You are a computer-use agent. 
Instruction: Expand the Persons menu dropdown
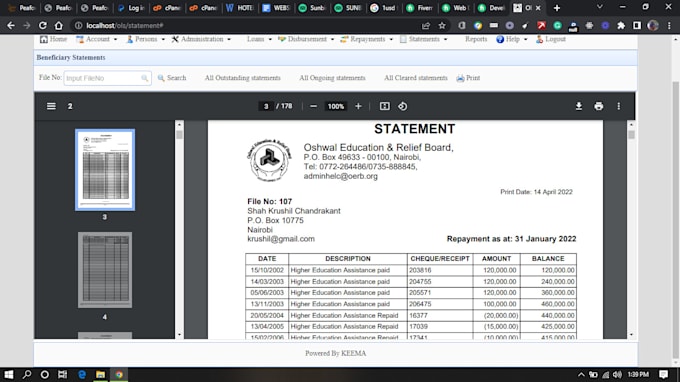145,39
